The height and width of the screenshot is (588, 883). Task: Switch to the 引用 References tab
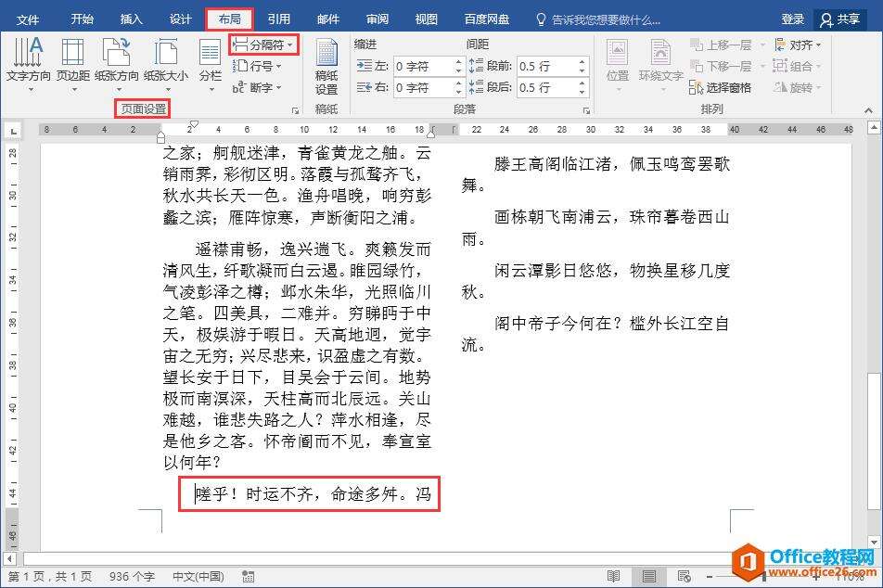pos(279,19)
